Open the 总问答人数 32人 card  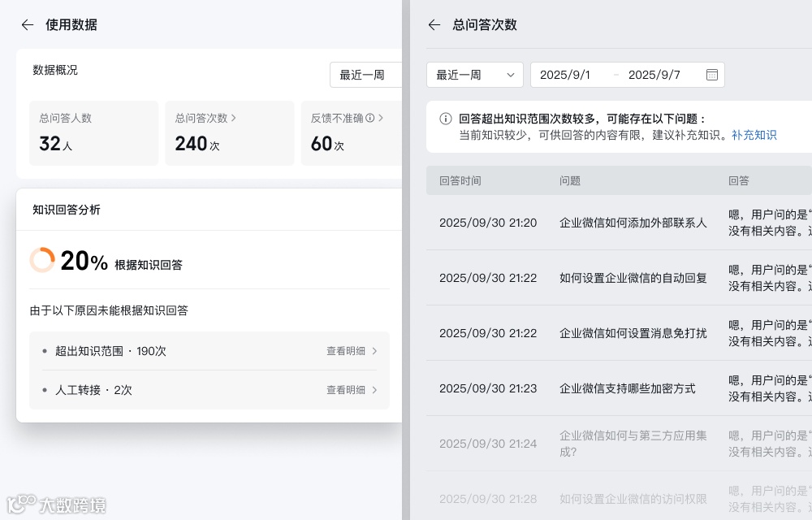(x=93, y=133)
